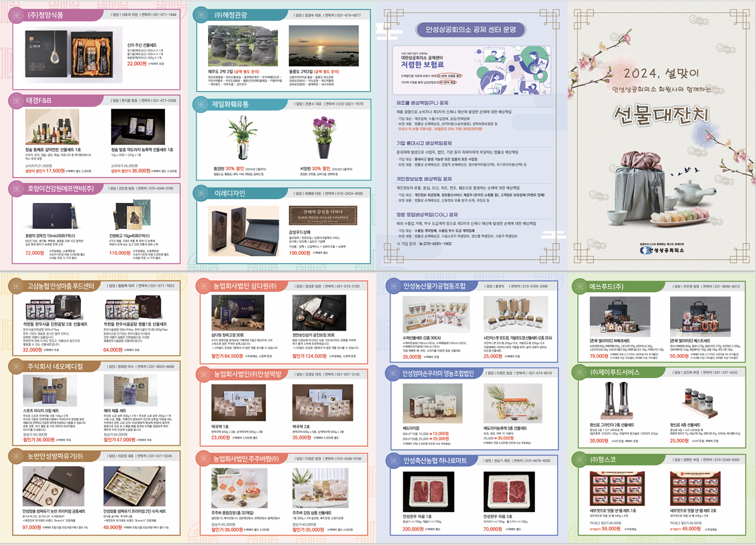Viewport: 756px width, 545px height.
Task: Click the 22,000원 price of 신이 주신 선물세트
Action: click(x=137, y=63)
